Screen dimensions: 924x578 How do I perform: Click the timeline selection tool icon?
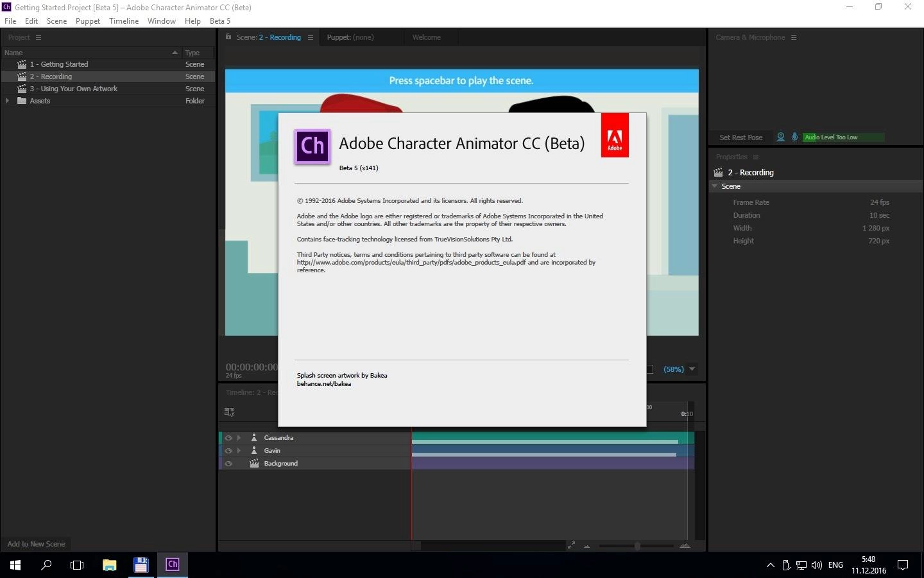tap(229, 412)
